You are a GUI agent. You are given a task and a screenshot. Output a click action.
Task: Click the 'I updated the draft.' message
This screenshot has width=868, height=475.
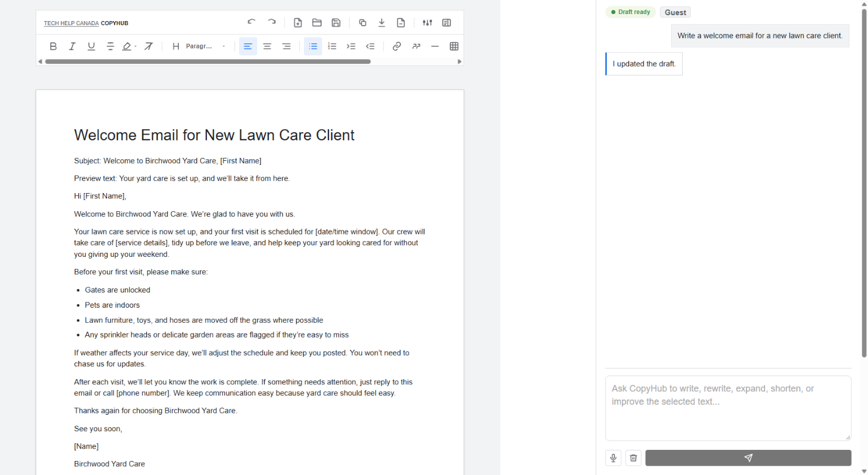point(644,64)
